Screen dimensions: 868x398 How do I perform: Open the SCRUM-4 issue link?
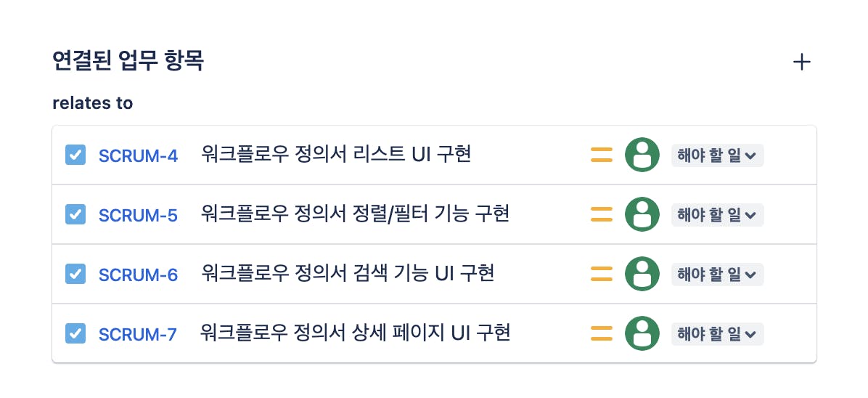pos(138,155)
